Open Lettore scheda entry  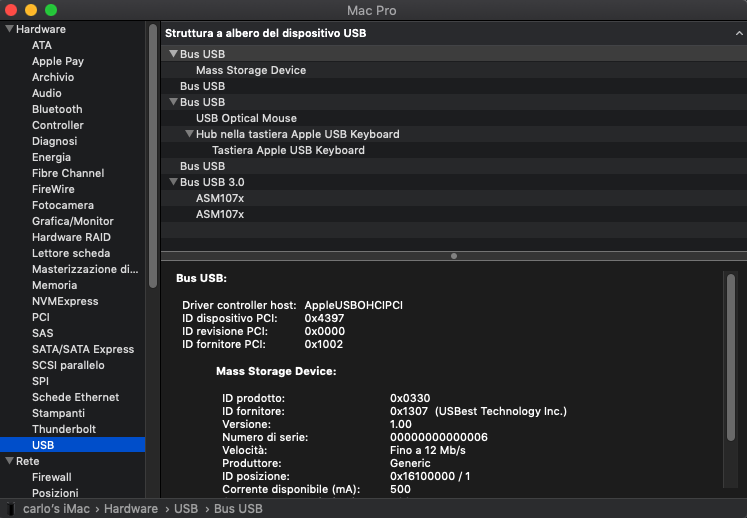click(71, 253)
